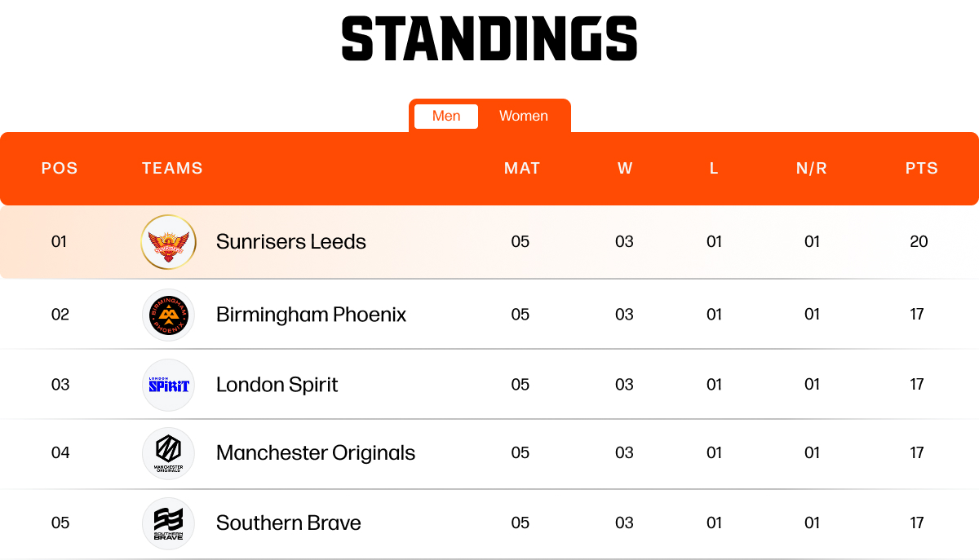Open the Southern Brave team name

[x=288, y=523]
